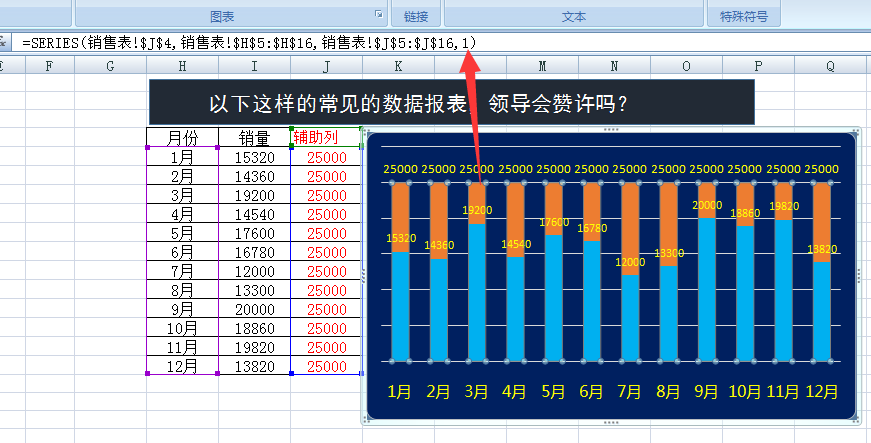The image size is (871, 443).
Task: Select the 4月 axis label in the chart
Action: 514,392
